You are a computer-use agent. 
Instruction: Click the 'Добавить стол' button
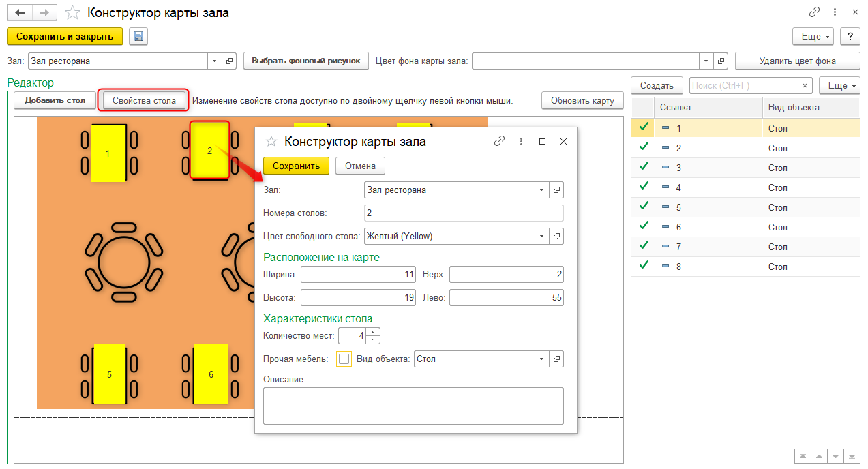pos(55,100)
